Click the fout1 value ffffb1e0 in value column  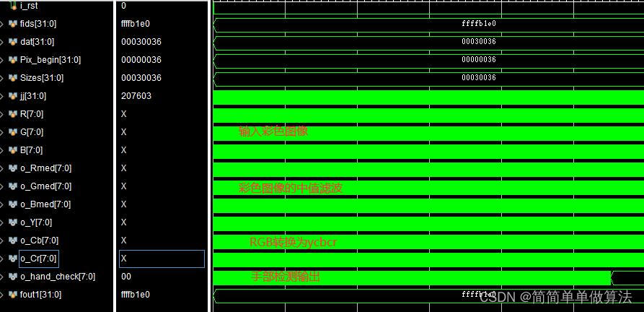(136, 295)
